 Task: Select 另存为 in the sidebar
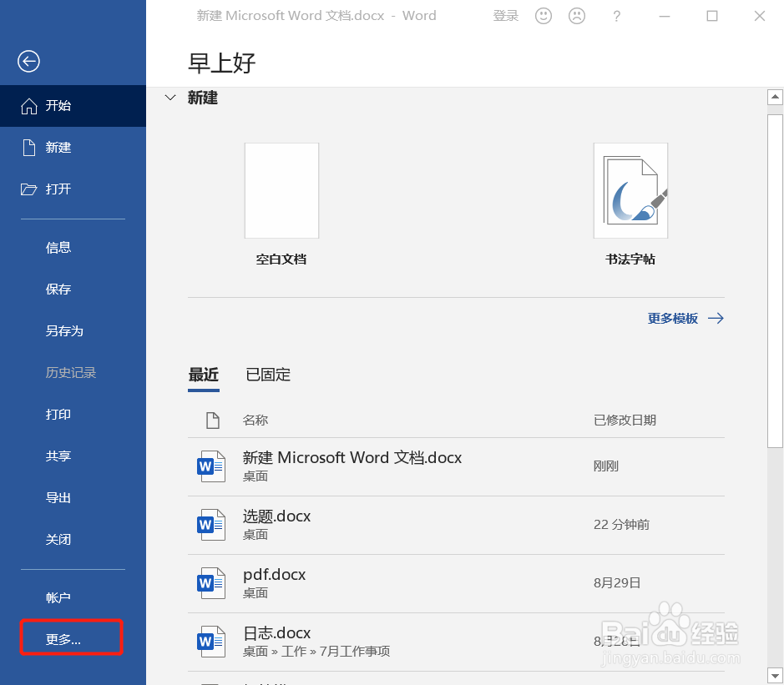64,330
